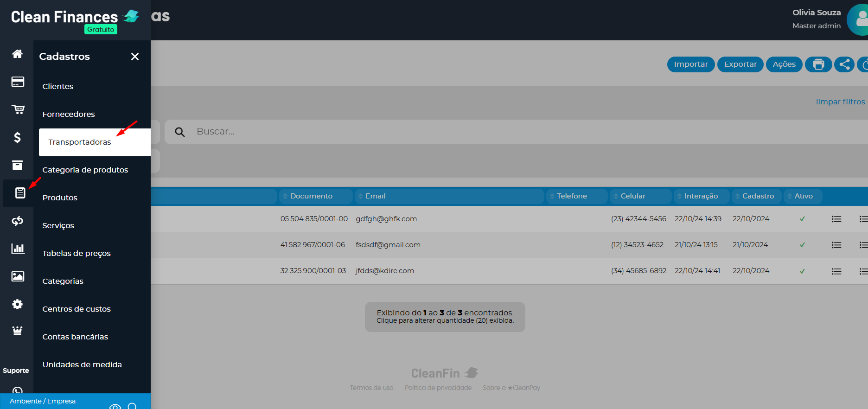The image size is (868, 409).
Task: Open the shopping cart sidebar icon
Action: click(x=18, y=109)
